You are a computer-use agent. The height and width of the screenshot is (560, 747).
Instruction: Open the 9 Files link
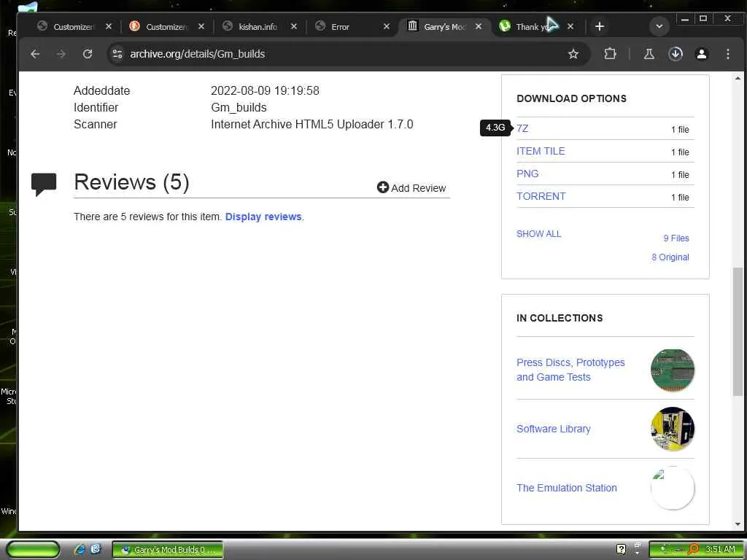676,238
